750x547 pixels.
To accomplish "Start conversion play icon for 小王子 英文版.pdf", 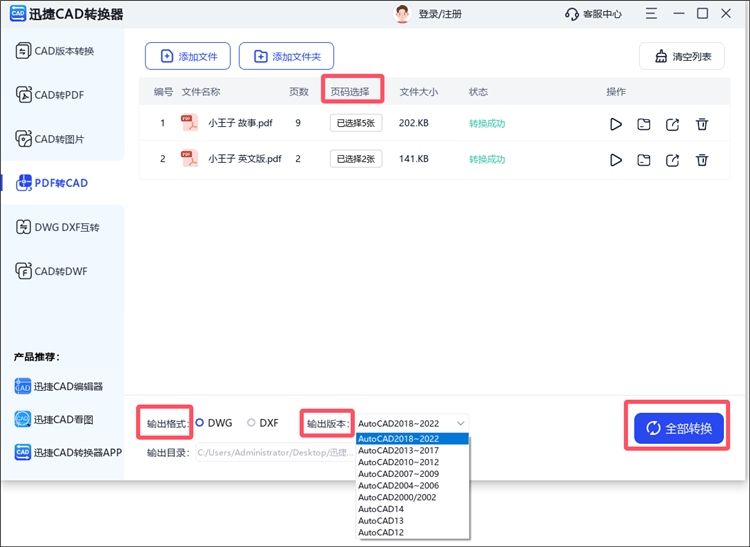I will [x=616, y=160].
